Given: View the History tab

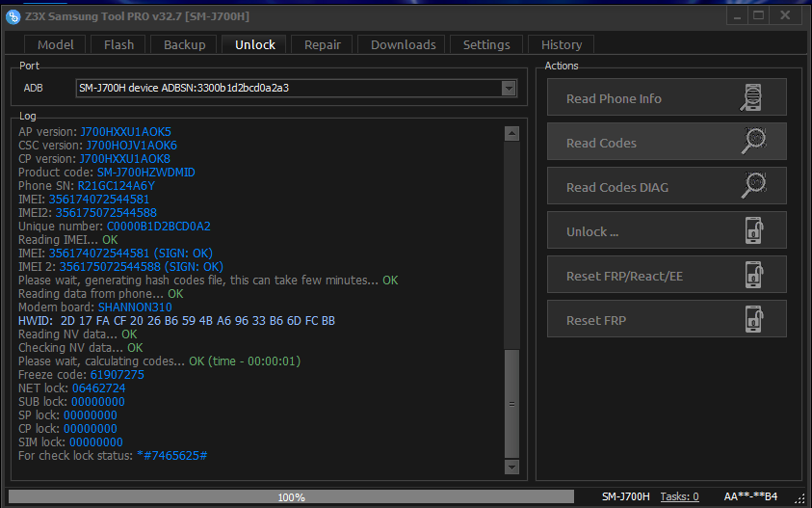Looking at the screenshot, I should [x=562, y=44].
